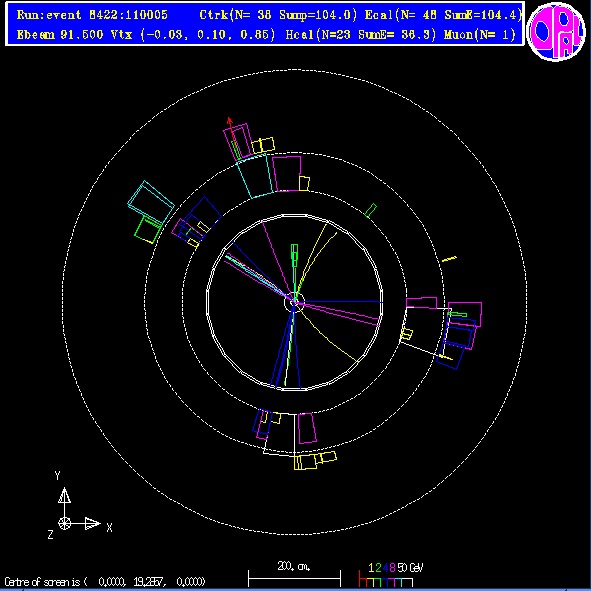Click the Ebeam 91.500 value in the header
The width and height of the screenshot is (591, 591).
(x=60, y=35)
